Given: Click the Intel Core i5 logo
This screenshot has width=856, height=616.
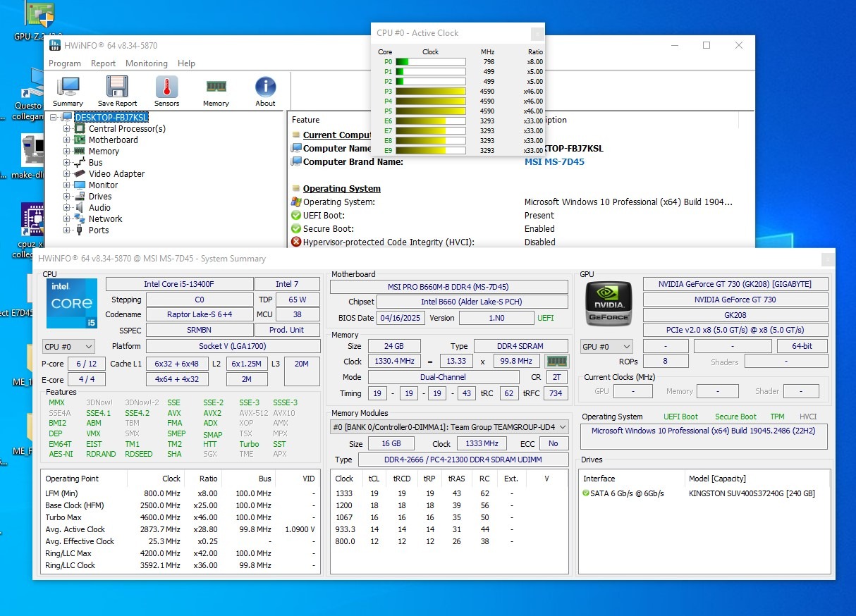Looking at the screenshot, I should click(x=71, y=304).
